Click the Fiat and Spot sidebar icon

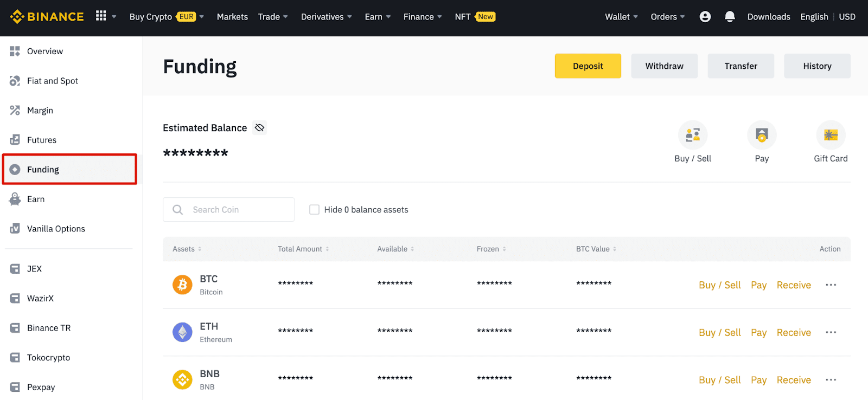(x=15, y=81)
